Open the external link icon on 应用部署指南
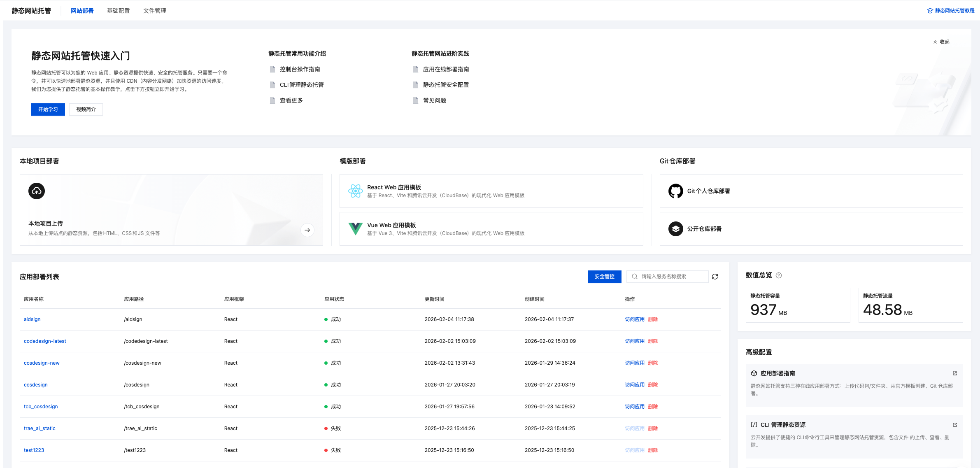The image size is (980, 468). (x=955, y=373)
